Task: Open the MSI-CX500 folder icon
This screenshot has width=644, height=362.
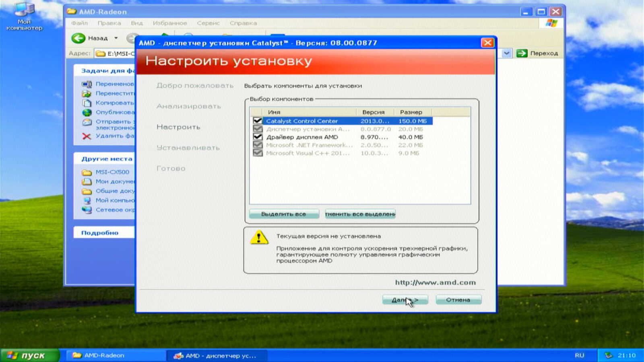Action: [87, 172]
